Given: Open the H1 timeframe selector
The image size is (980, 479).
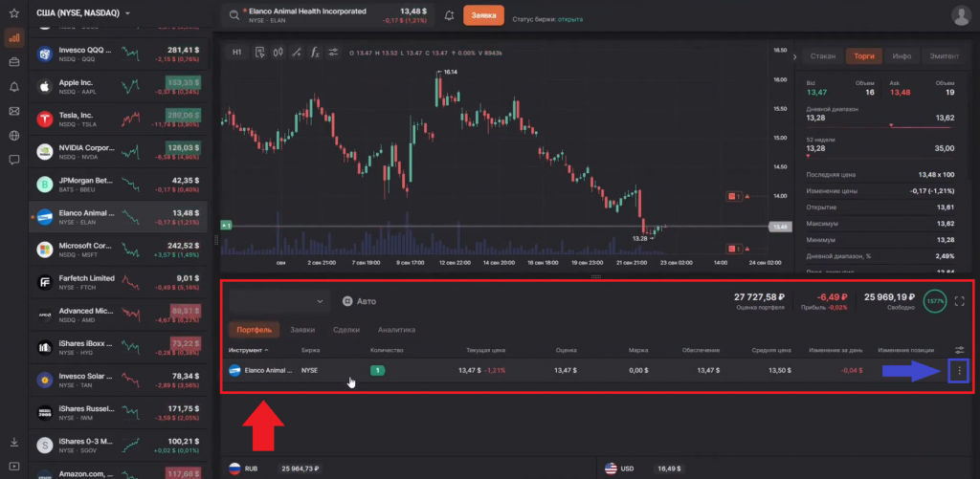Looking at the screenshot, I should 237,53.
